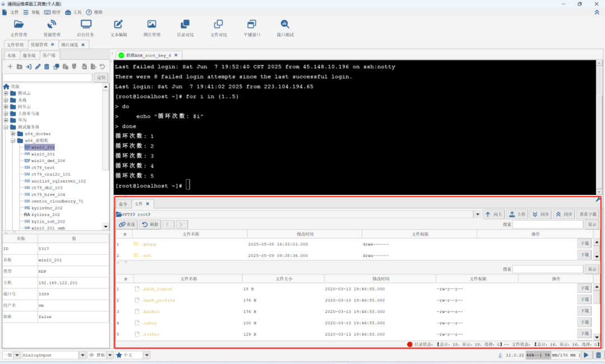605x364 pixels.
Task: Expand the x86_docker folder node
Action: pyautogui.click(x=13, y=134)
